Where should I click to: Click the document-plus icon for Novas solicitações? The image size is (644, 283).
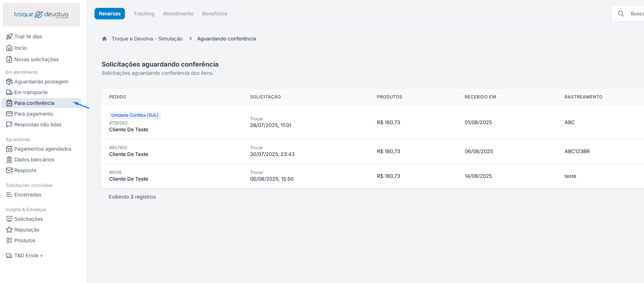pos(9,59)
